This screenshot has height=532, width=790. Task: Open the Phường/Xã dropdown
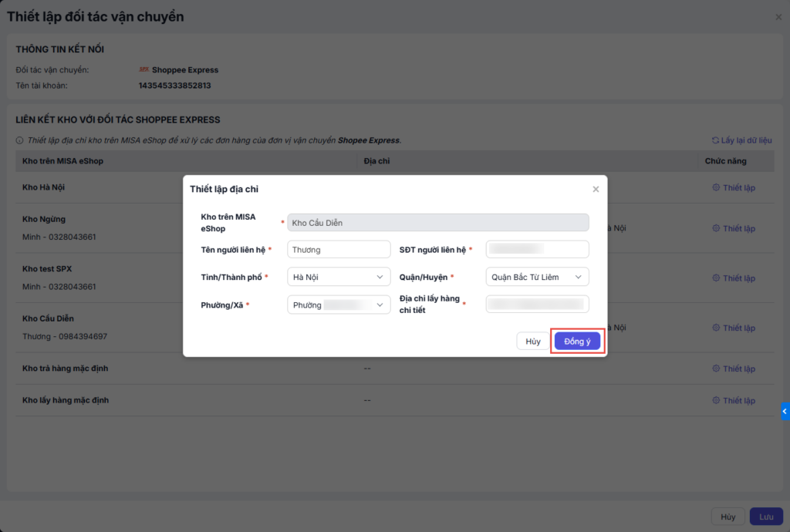[x=339, y=305]
